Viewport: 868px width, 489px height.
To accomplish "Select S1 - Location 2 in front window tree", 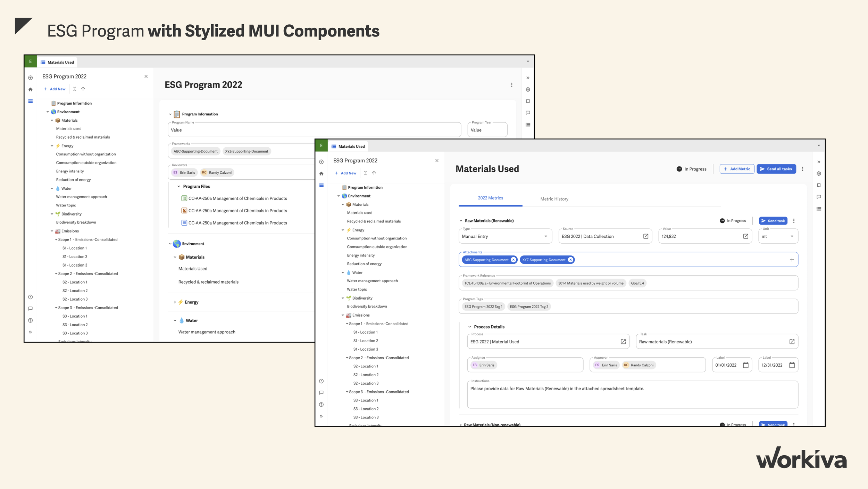I will 366,341.
